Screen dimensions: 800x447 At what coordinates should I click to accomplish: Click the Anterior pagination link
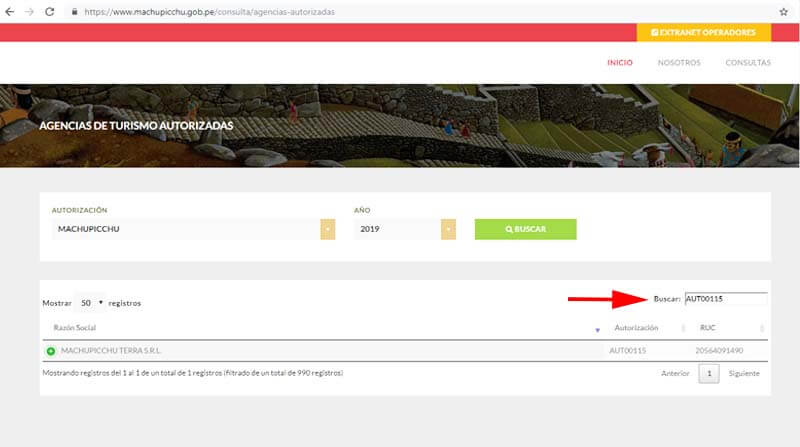[676, 373]
